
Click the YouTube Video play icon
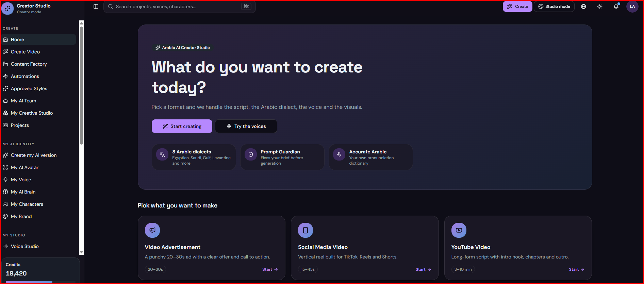tap(459, 230)
